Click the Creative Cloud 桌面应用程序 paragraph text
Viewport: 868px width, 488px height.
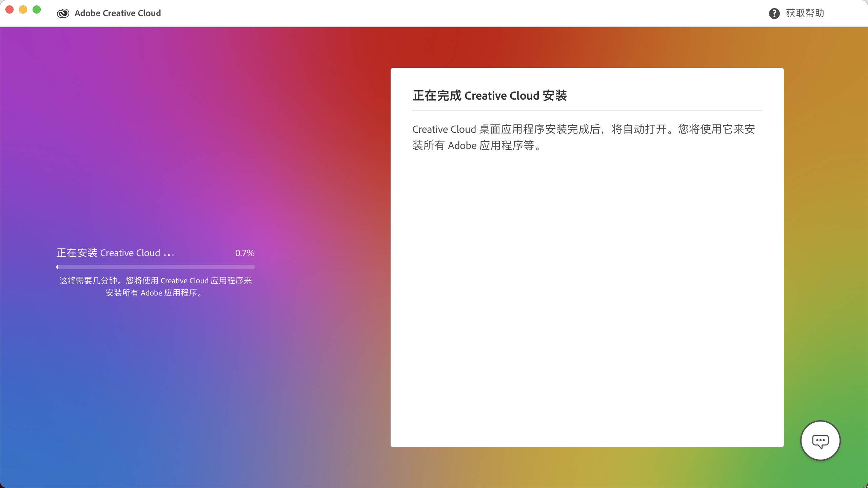[x=584, y=137]
